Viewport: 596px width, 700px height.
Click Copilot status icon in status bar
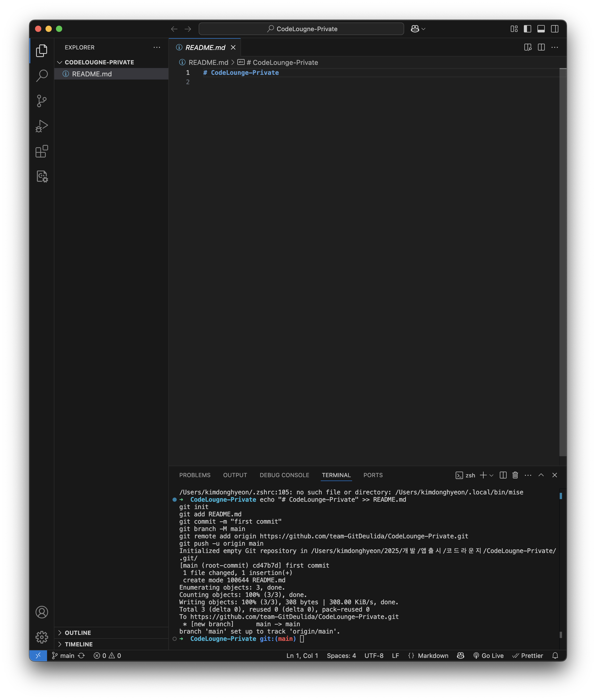[460, 656]
